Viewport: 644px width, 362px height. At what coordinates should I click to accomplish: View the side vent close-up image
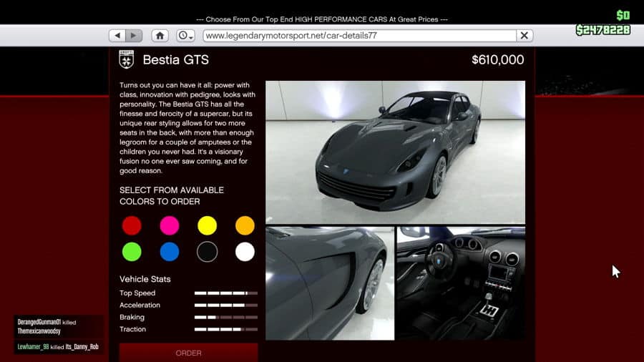click(330, 283)
